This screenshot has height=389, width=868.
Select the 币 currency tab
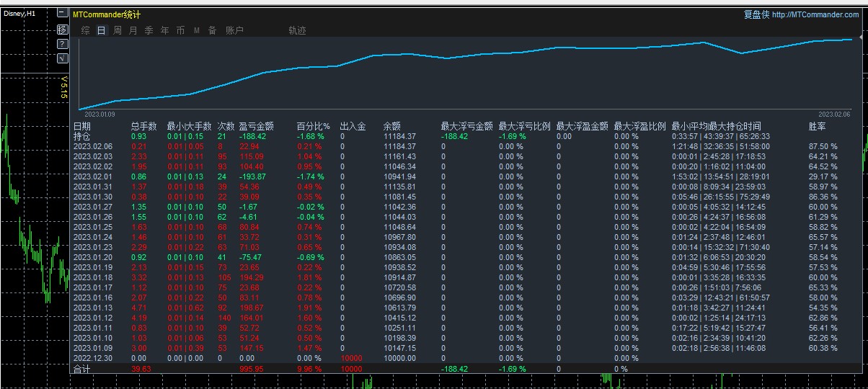point(180,30)
